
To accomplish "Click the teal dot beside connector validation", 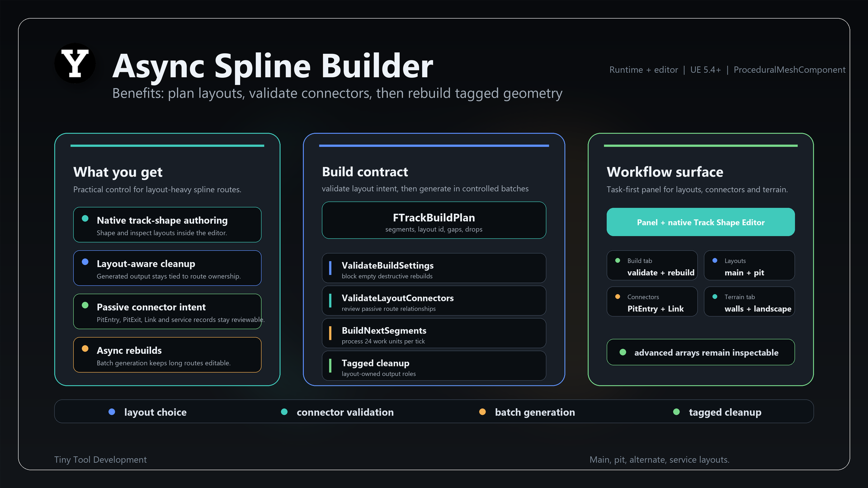I will pyautogui.click(x=284, y=412).
